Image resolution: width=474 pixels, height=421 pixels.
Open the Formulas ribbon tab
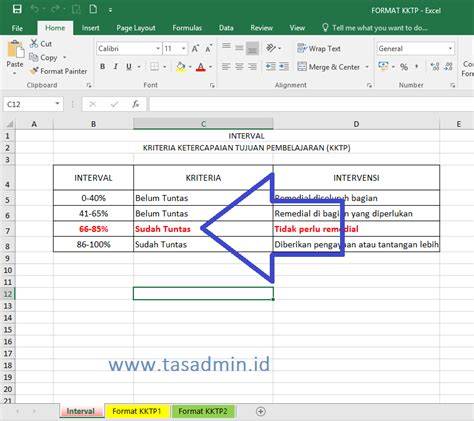[x=187, y=28]
